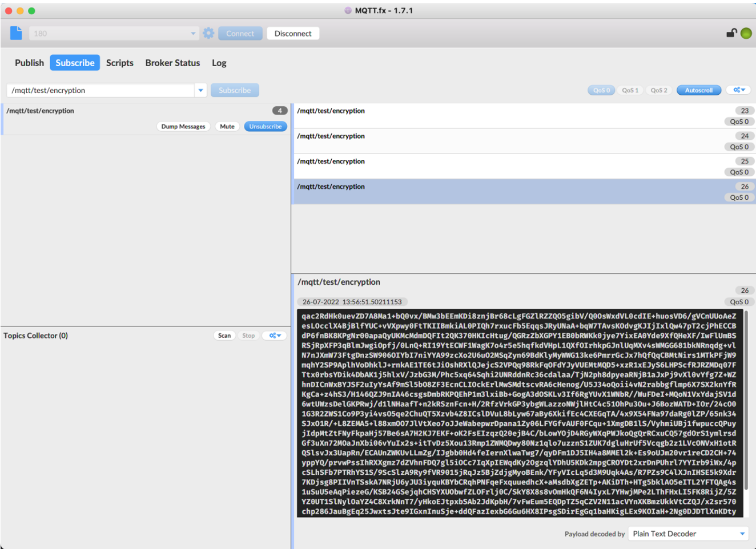This screenshot has height=549, width=756.
Task: Expand the connection profile dropdown
Action: [x=193, y=33]
